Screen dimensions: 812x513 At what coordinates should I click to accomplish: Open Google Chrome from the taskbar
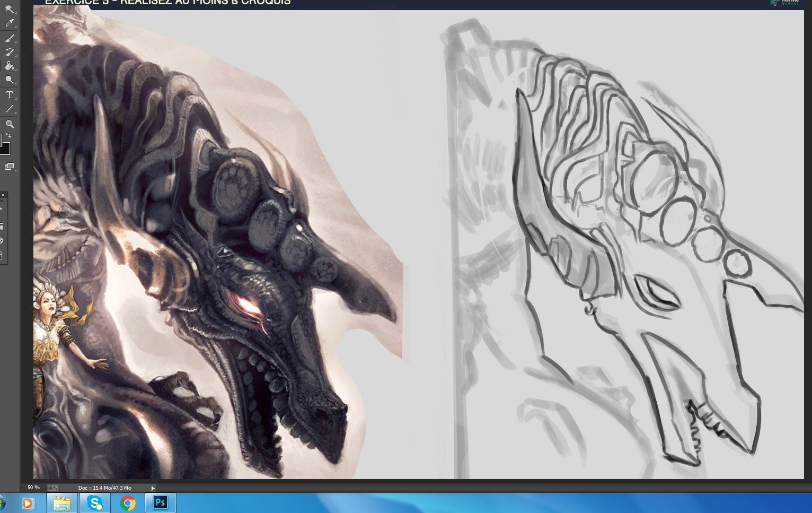tap(127, 502)
